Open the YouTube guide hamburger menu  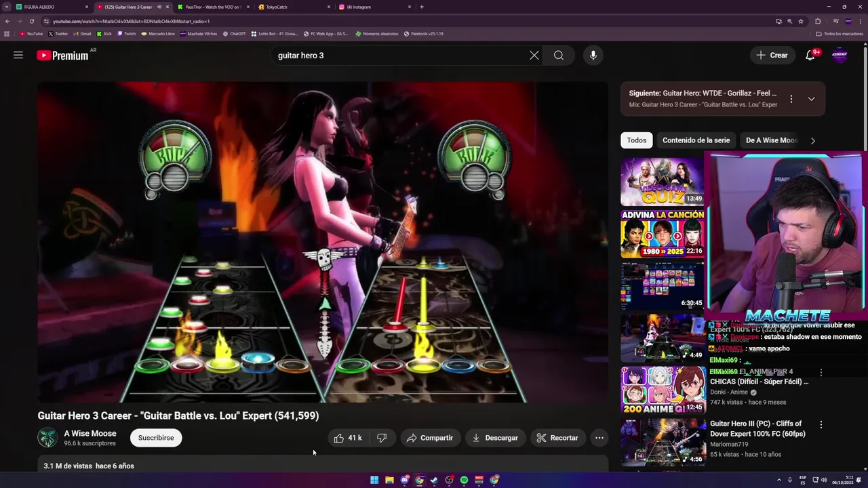pyautogui.click(x=18, y=56)
